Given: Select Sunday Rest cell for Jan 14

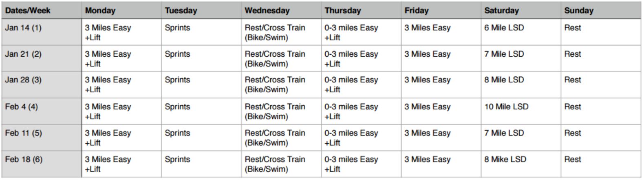Looking at the screenshot, I should point(601,32).
